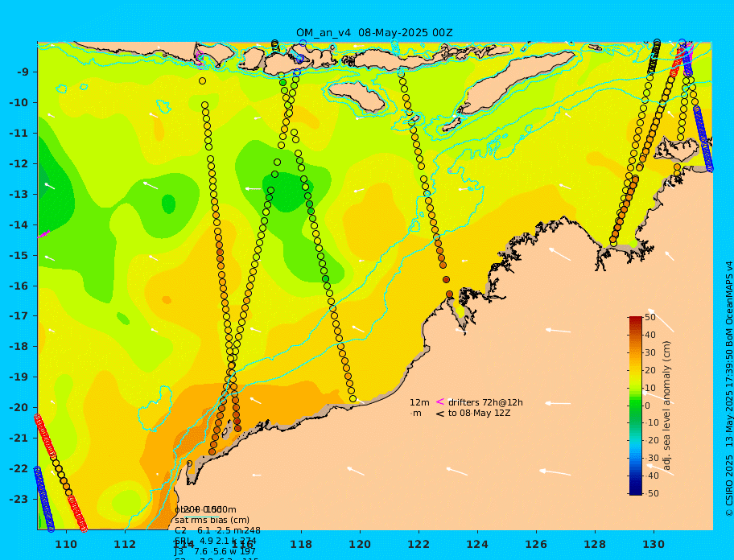Screen dimensions: 734x560
Task: Click longitude axis label "130"
Action: [x=654, y=544]
